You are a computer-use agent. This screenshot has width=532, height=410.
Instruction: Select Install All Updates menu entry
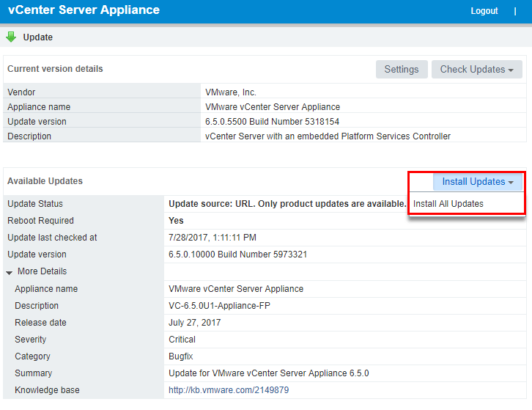tap(448, 204)
